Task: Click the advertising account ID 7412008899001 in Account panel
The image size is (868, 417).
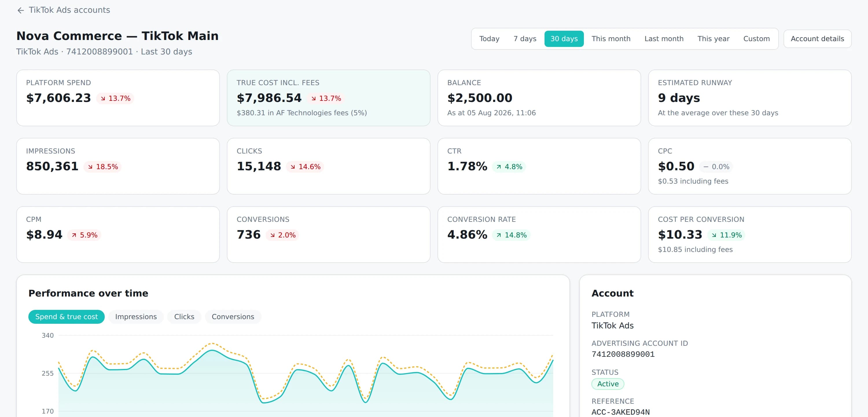Action: pyautogui.click(x=623, y=354)
